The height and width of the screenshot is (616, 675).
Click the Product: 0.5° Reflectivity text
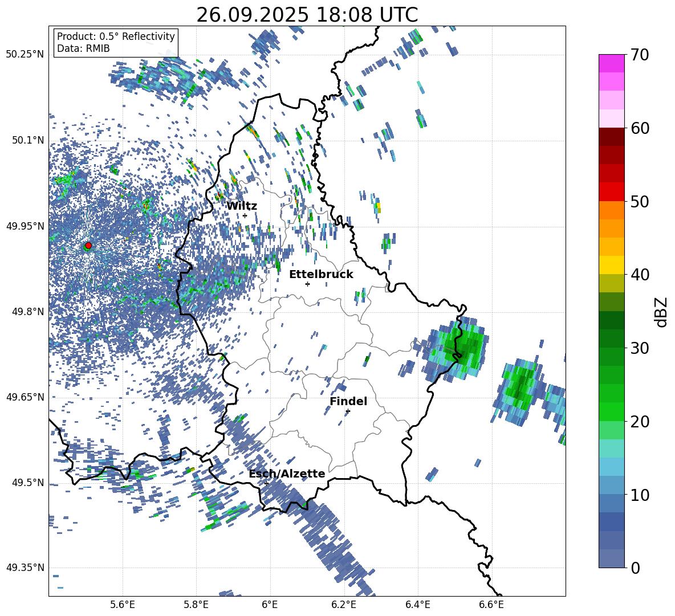[116, 36]
